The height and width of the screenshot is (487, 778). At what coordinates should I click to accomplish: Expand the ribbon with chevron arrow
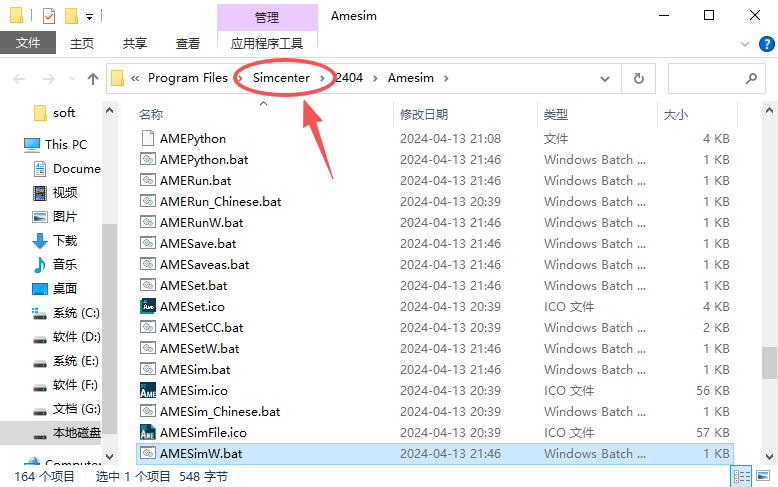tap(743, 43)
